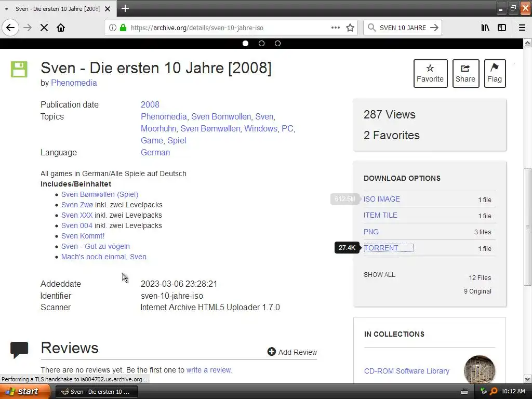This screenshot has width=532, height=399.
Task: Click the Add Review plus icon
Action: 271,352
